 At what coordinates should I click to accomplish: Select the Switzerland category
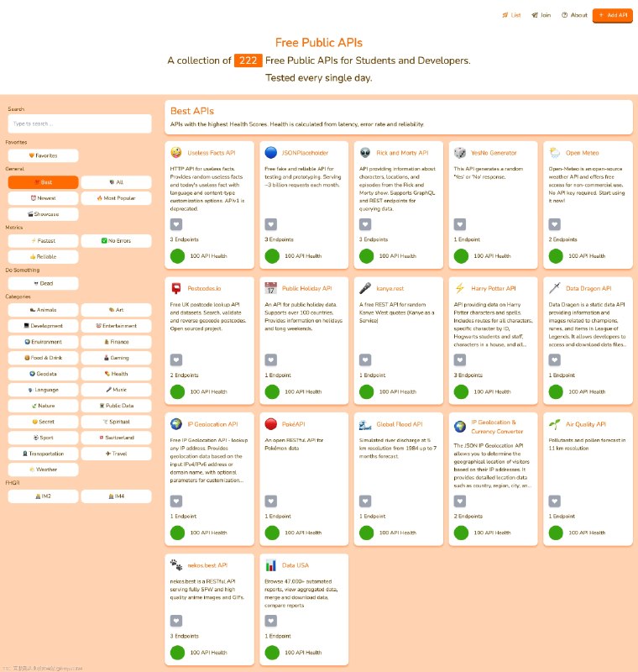116,438
